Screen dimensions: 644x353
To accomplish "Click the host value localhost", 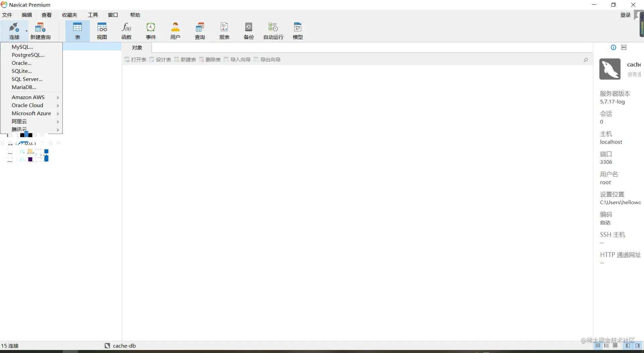I will (611, 142).
